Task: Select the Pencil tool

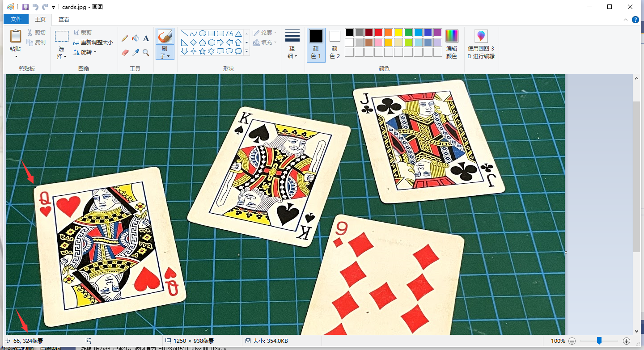Action: [125, 38]
